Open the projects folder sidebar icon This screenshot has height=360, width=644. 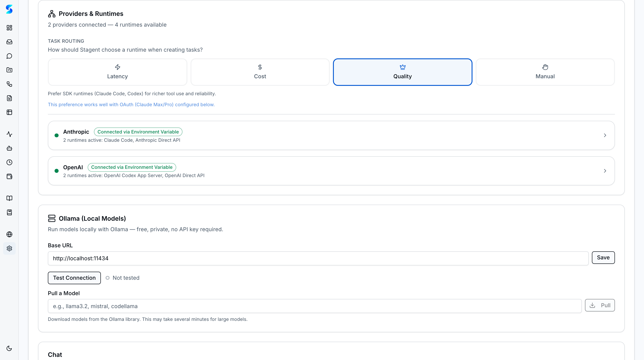point(9,70)
